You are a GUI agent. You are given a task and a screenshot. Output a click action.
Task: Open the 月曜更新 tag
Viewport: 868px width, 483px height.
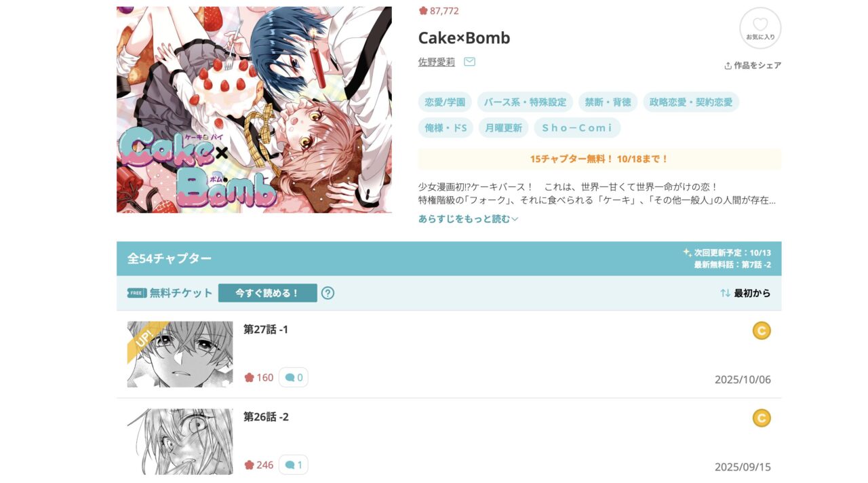(503, 128)
